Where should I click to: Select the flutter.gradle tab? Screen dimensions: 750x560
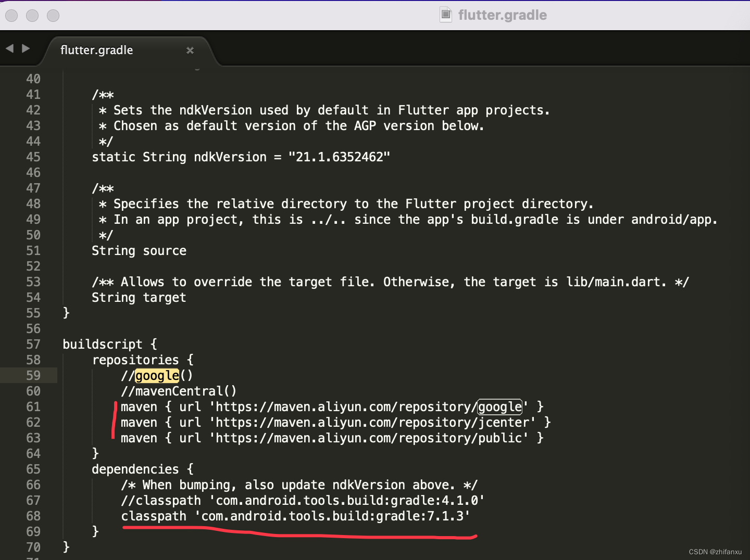point(97,50)
